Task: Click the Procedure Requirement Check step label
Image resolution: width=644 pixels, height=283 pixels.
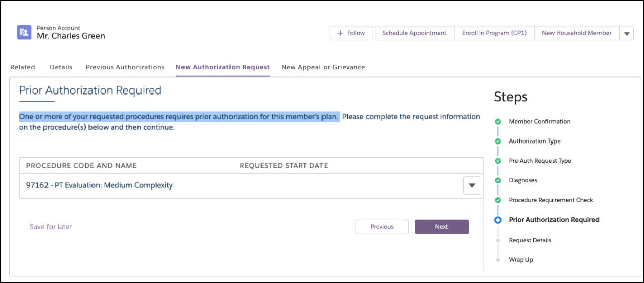Action: click(551, 200)
